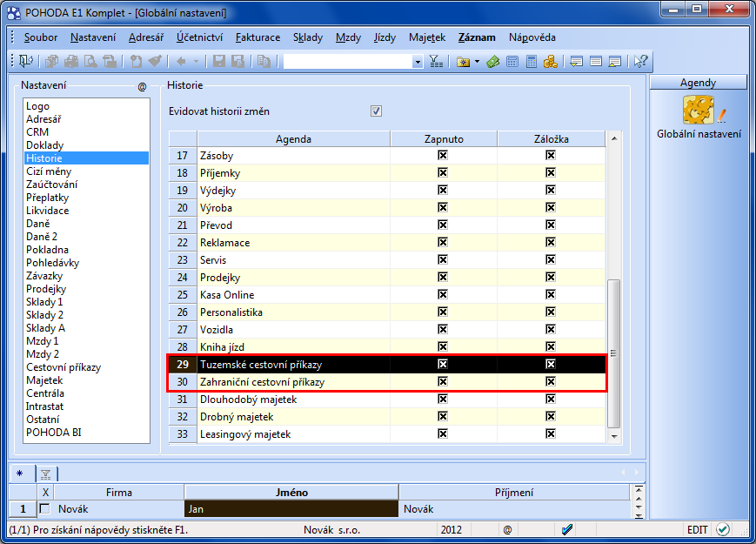Click the @ symbol beside Nastavení
This screenshot has height=544, width=756.
point(142,87)
